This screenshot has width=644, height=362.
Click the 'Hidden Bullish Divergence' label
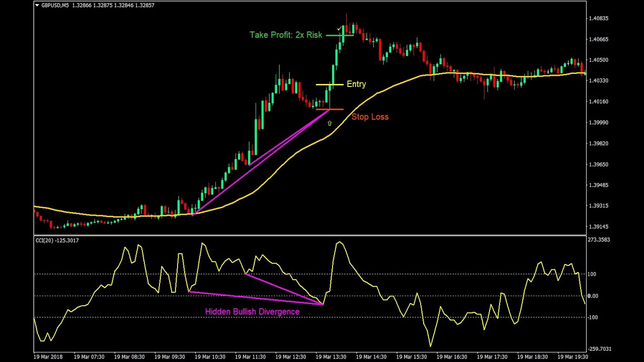252,312
